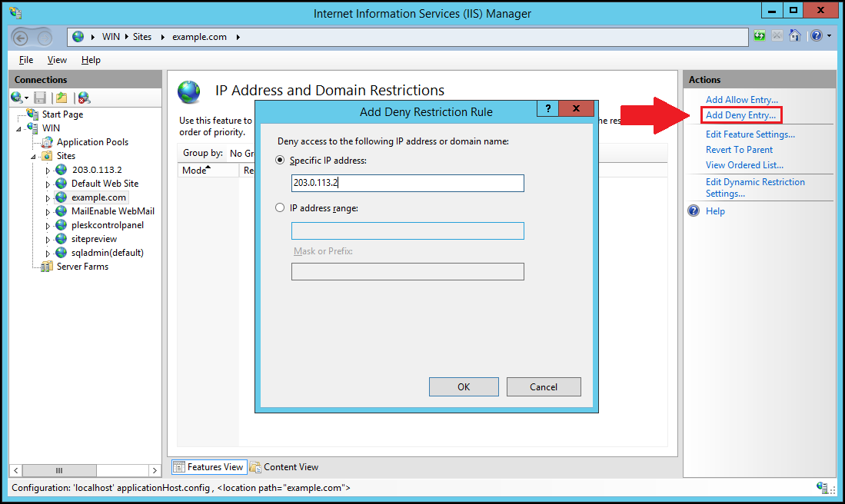Click the Specific IP address text field
This screenshot has width=845, height=504.
tap(408, 183)
